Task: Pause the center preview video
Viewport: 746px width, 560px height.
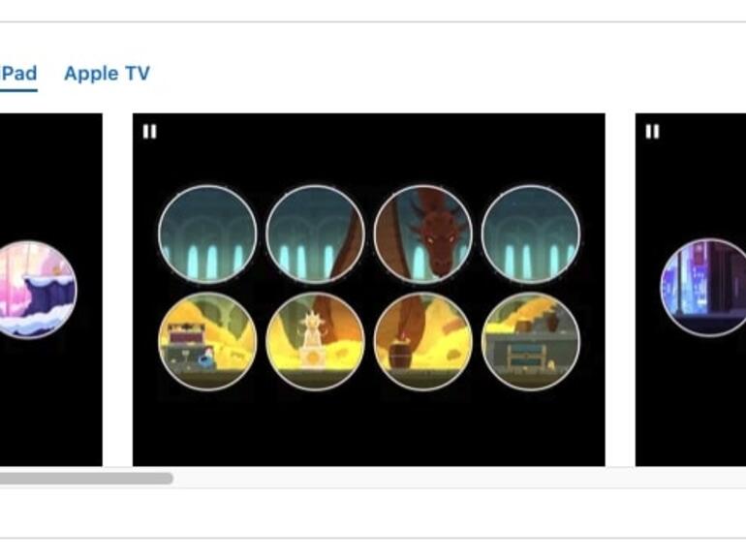Action: (149, 132)
